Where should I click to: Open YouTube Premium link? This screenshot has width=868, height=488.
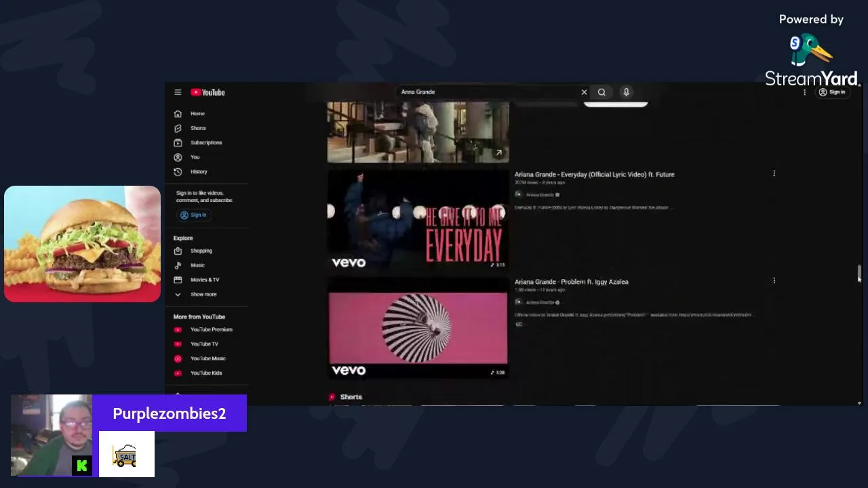click(x=210, y=329)
